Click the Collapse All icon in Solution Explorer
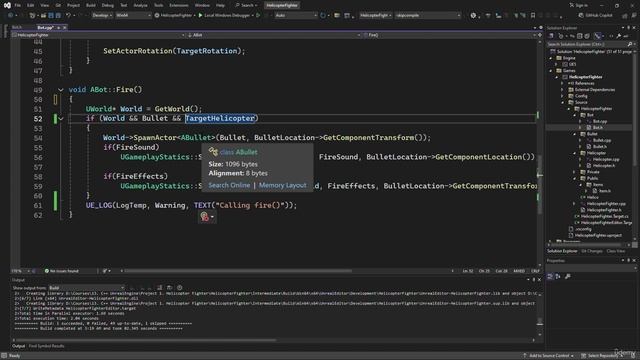Viewport: 640px width, 360px height. click(x=580, y=36)
